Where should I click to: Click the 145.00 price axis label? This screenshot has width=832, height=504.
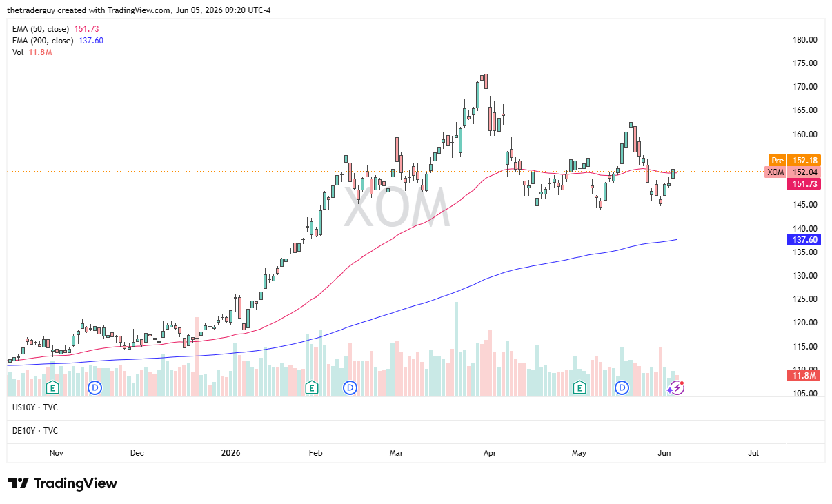click(x=805, y=205)
